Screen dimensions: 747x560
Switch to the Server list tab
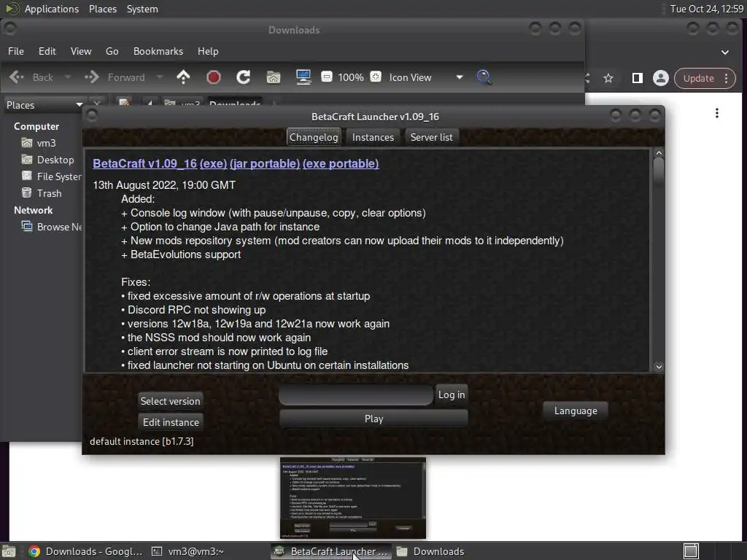(x=432, y=137)
